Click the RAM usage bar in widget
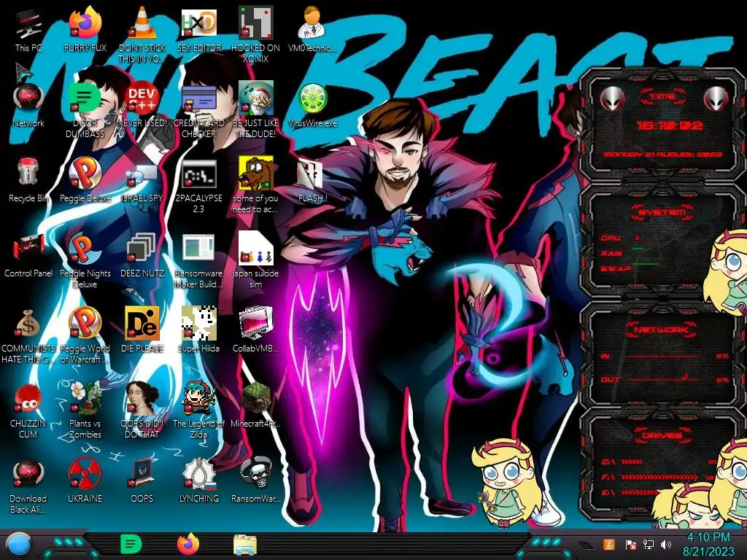 638,249
